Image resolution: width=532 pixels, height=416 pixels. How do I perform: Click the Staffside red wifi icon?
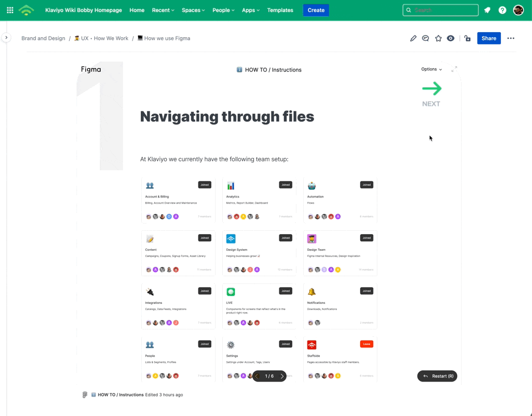311,345
